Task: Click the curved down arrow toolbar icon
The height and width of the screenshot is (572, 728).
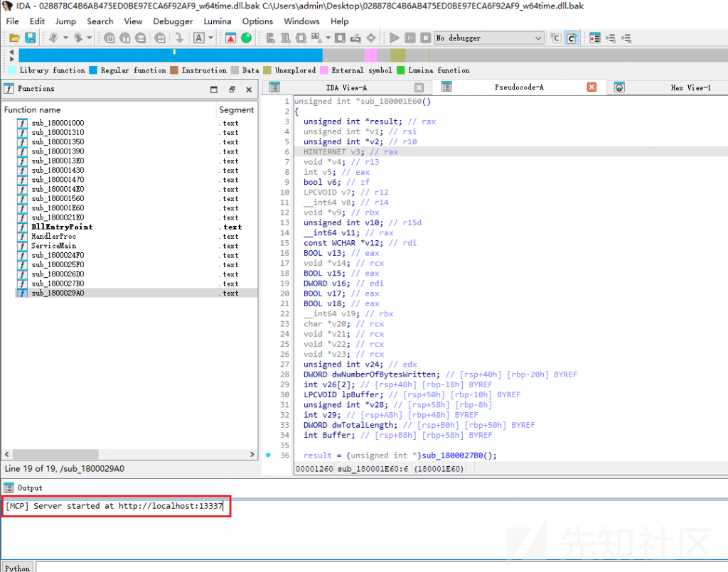Action: (179, 38)
